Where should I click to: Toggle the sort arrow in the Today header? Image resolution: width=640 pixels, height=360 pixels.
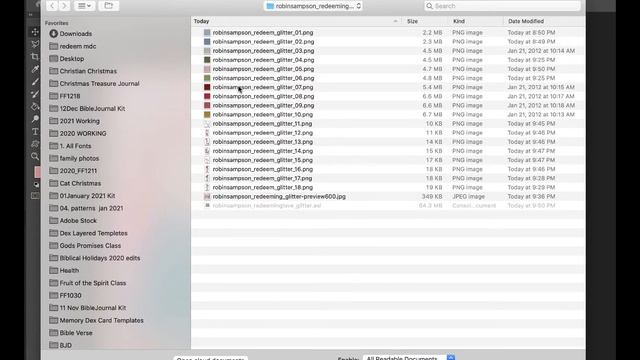point(395,21)
